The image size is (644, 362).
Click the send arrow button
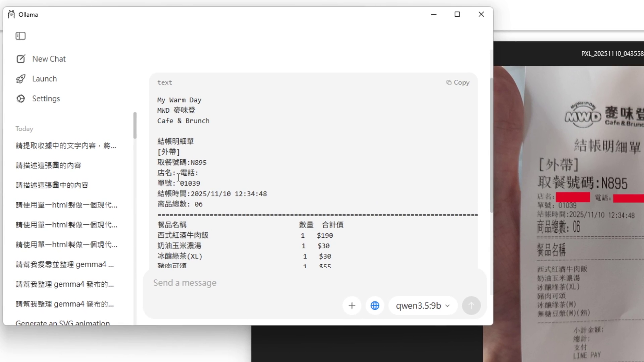[471, 306]
